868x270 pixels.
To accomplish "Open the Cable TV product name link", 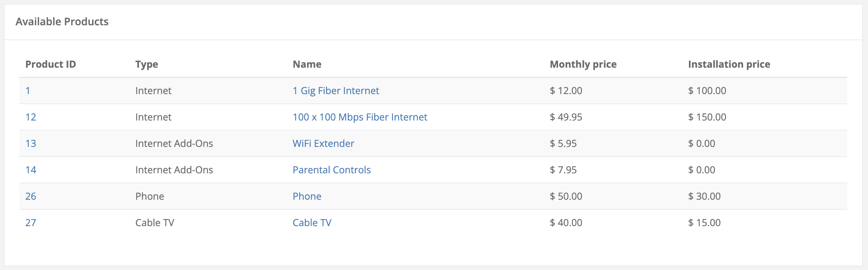I will click(x=312, y=223).
